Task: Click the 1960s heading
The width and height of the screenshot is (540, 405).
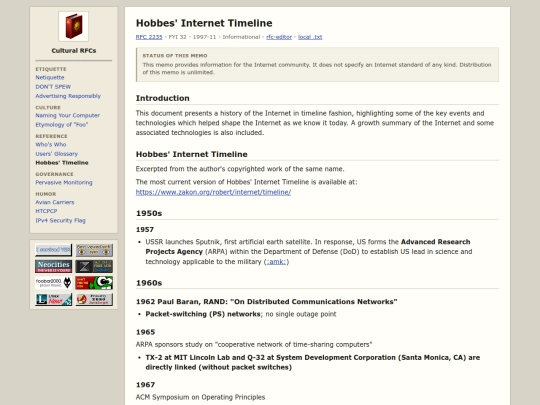Action: 149,283
